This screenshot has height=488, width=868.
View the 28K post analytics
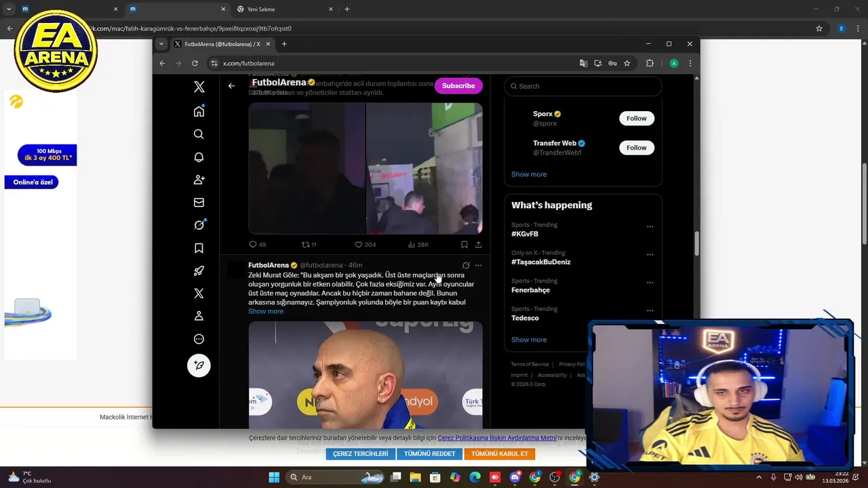pos(418,245)
